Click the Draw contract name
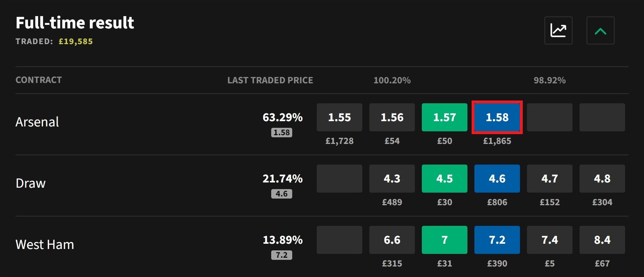644x277 pixels. (x=30, y=183)
